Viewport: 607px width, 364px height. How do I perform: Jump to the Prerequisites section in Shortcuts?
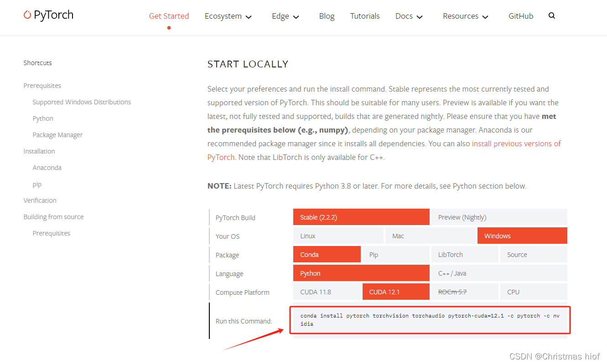[42, 86]
